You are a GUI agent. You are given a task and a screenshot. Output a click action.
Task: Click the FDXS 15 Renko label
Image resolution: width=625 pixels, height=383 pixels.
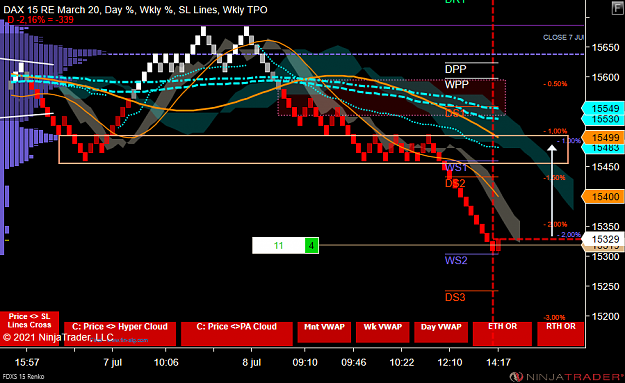click(24, 376)
